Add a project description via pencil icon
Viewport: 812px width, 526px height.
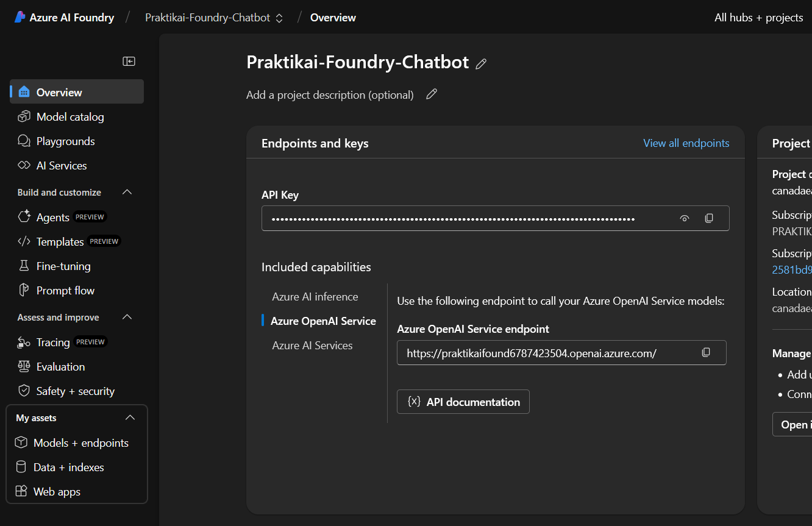click(432, 94)
